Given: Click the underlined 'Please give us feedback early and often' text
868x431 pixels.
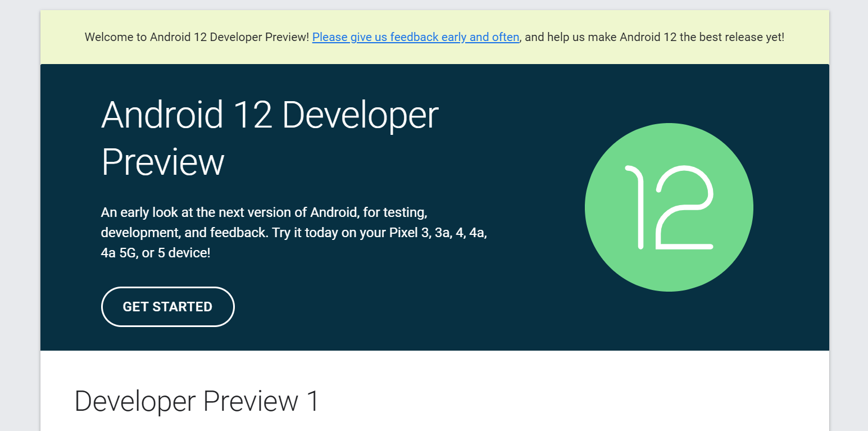Looking at the screenshot, I should [415, 37].
